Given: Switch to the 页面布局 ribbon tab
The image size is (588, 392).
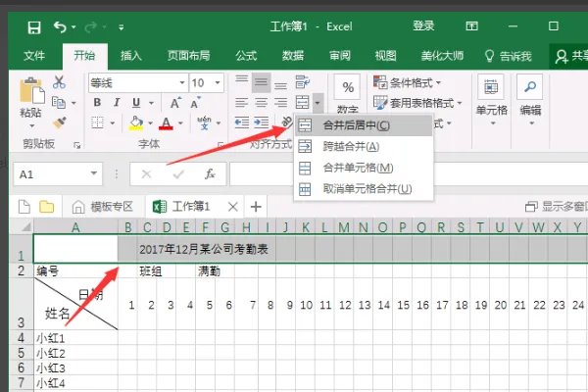Looking at the screenshot, I should (188, 56).
